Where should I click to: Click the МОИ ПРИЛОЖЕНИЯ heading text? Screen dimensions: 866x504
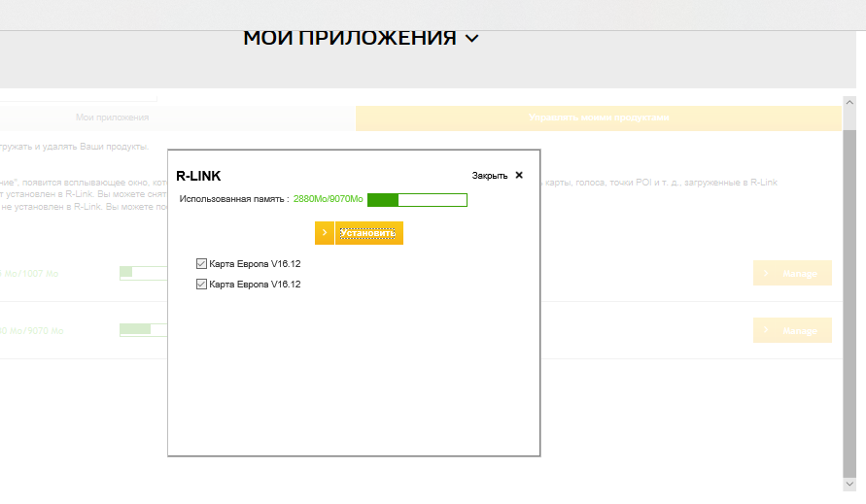click(x=350, y=38)
